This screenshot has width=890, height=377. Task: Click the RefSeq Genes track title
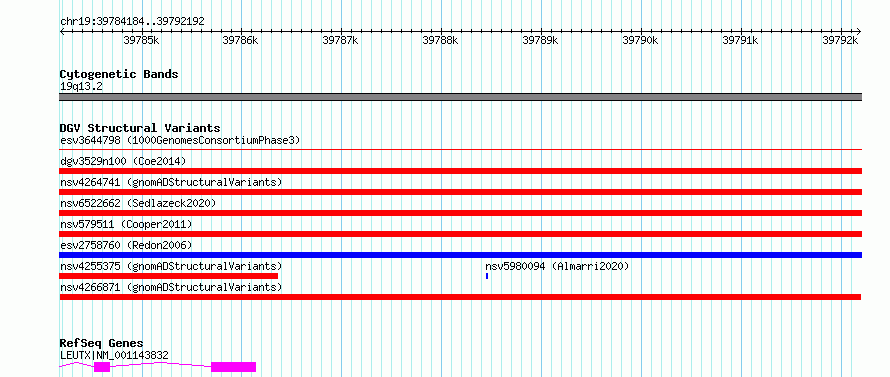click(x=101, y=344)
